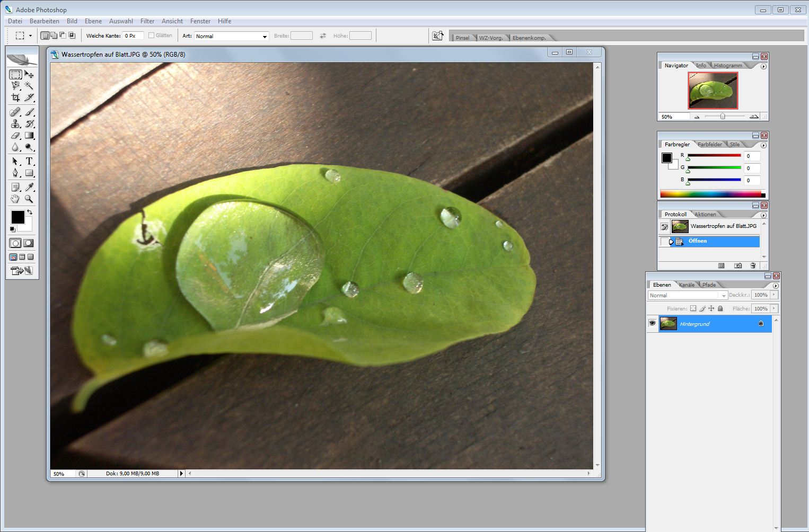The image size is (809, 532).
Task: Toggle layer visibility of the Hintergrund layer
Action: click(x=653, y=324)
